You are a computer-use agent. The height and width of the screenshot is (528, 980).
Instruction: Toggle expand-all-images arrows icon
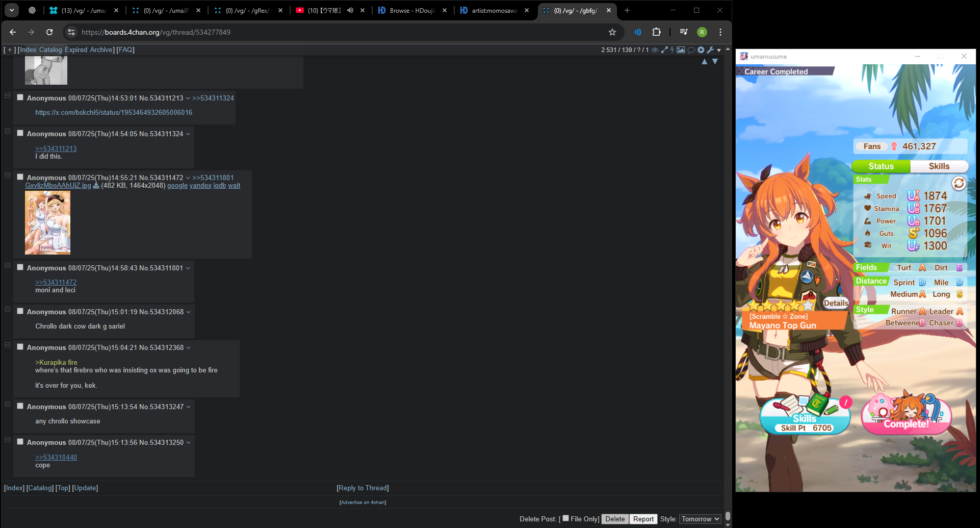pos(664,50)
